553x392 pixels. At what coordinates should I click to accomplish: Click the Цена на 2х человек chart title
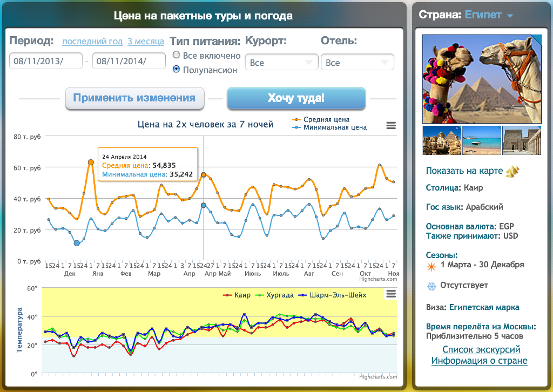pos(205,124)
